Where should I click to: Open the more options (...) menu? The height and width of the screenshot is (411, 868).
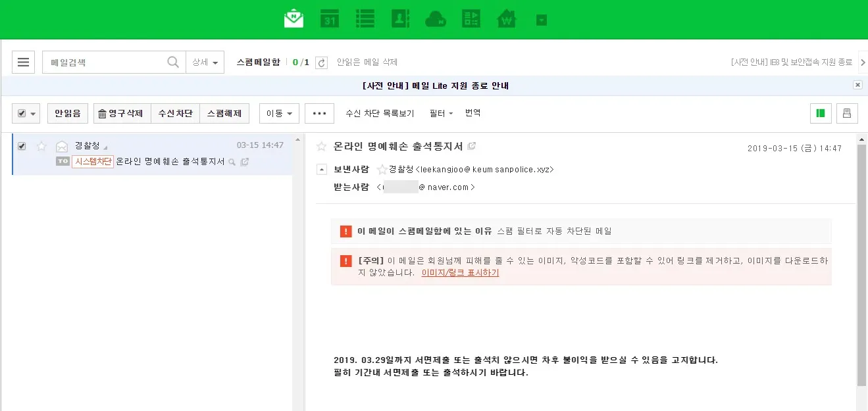point(319,113)
